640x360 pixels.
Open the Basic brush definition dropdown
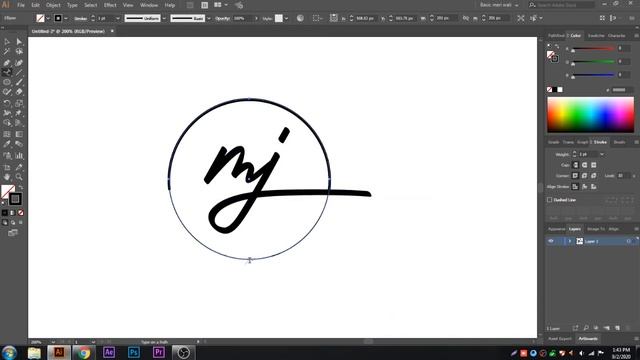click(209, 18)
